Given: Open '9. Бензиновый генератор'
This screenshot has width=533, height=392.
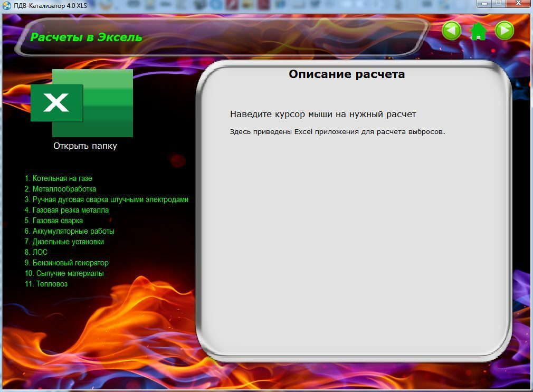Looking at the screenshot, I should tap(66, 263).
